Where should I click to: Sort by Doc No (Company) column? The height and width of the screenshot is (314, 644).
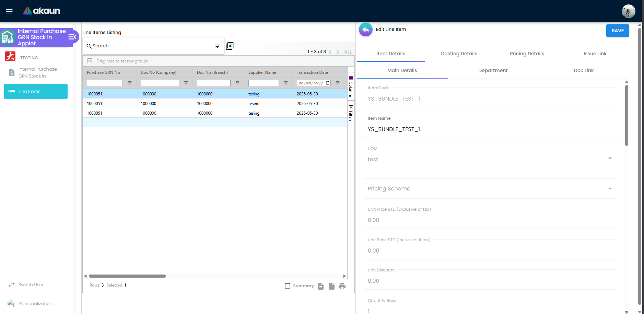pyautogui.click(x=159, y=72)
